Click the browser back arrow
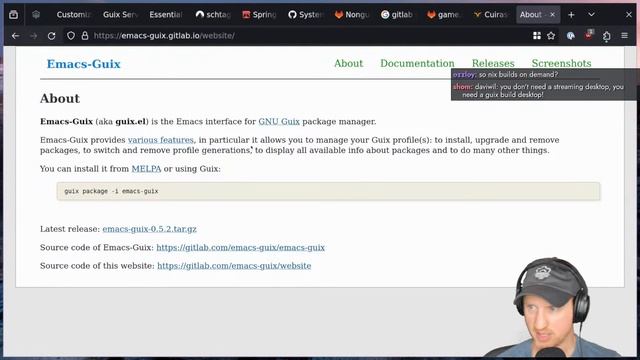 (x=16, y=36)
